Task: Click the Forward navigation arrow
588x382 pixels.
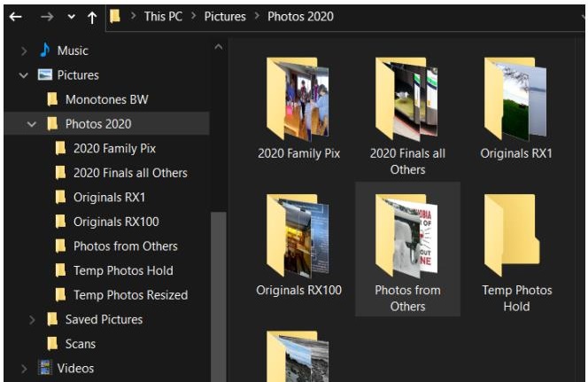Action: (47, 17)
